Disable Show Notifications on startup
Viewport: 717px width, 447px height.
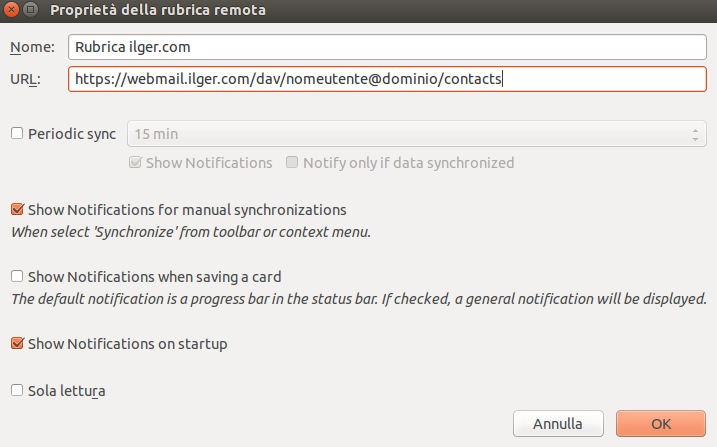[x=17, y=343]
